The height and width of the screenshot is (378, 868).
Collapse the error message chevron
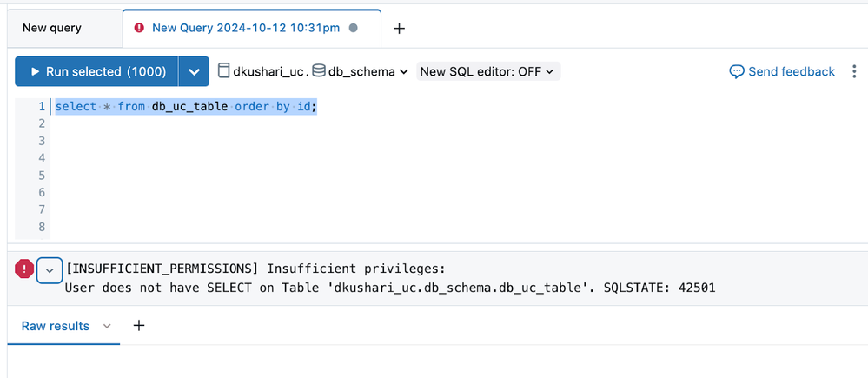coord(50,269)
